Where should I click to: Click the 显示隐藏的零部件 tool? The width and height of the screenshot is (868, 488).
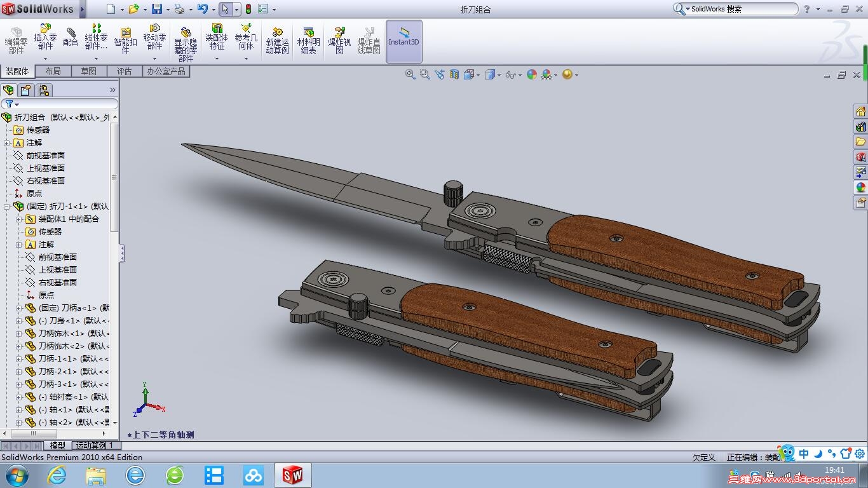pos(186,43)
